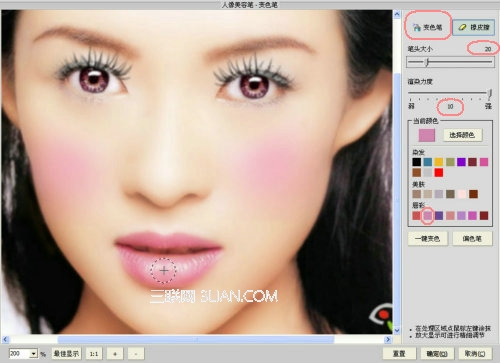
Task: Click the 渲染力度 render strength slider
Action: pyautogui.click(x=450, y=93)
